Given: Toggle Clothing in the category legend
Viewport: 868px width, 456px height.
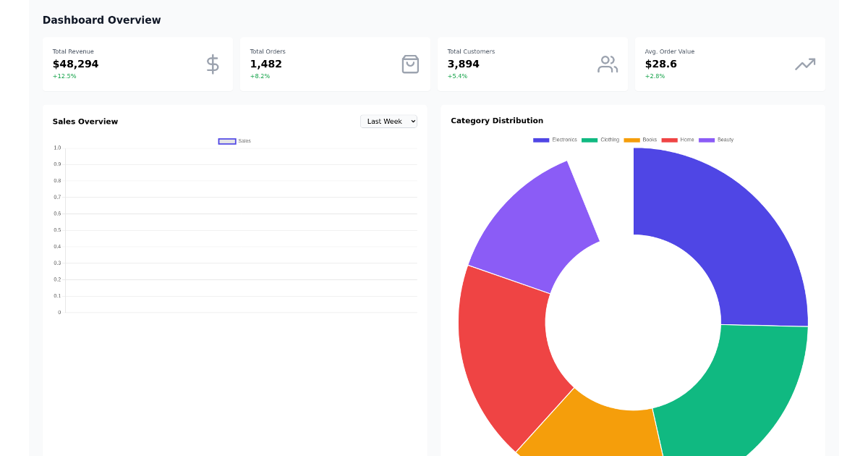Looking at the screenshot, I should tap(608, 139).
